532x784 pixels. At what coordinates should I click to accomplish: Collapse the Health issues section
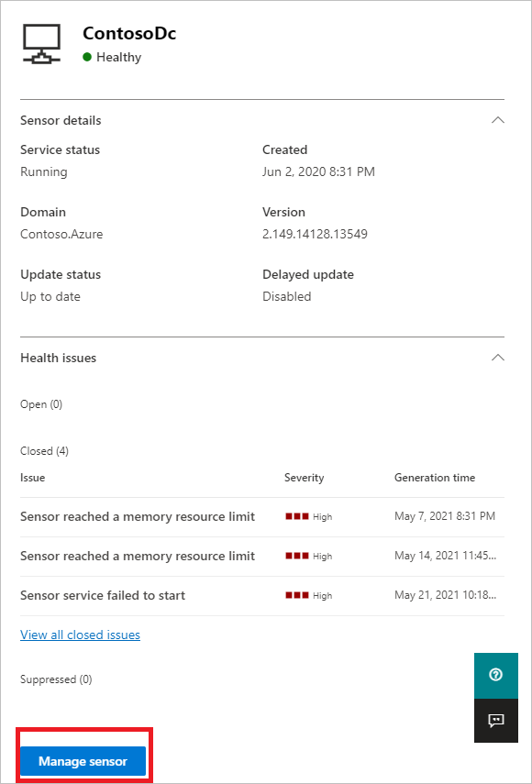[498, 358]
